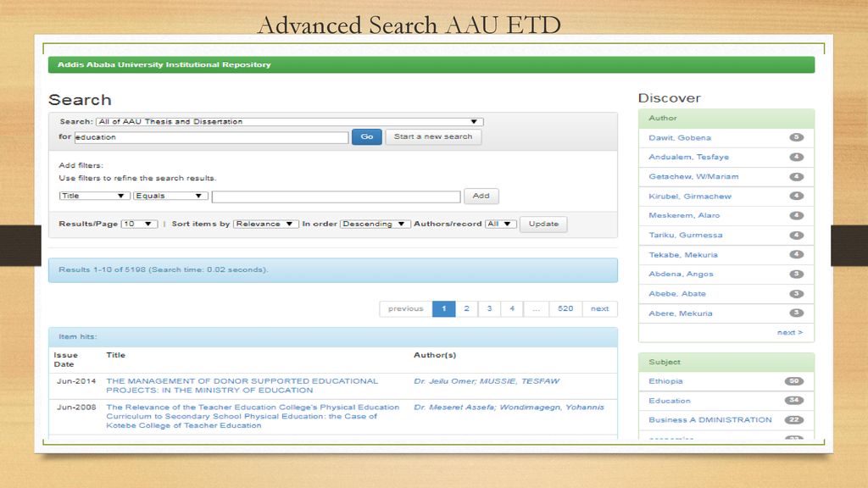Click the 'Jun-2014' issue date cell

(x=75, y=381)
